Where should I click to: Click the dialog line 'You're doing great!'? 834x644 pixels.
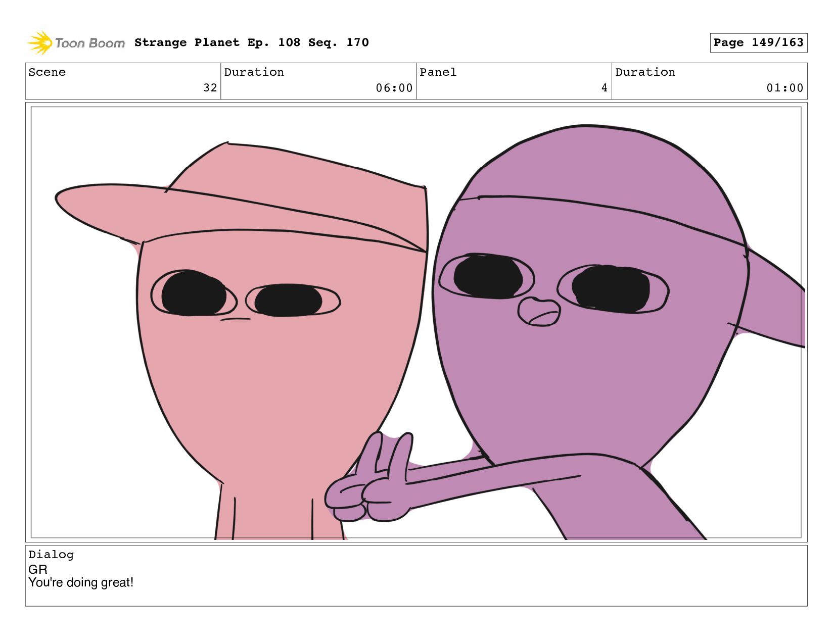point(81,582)
